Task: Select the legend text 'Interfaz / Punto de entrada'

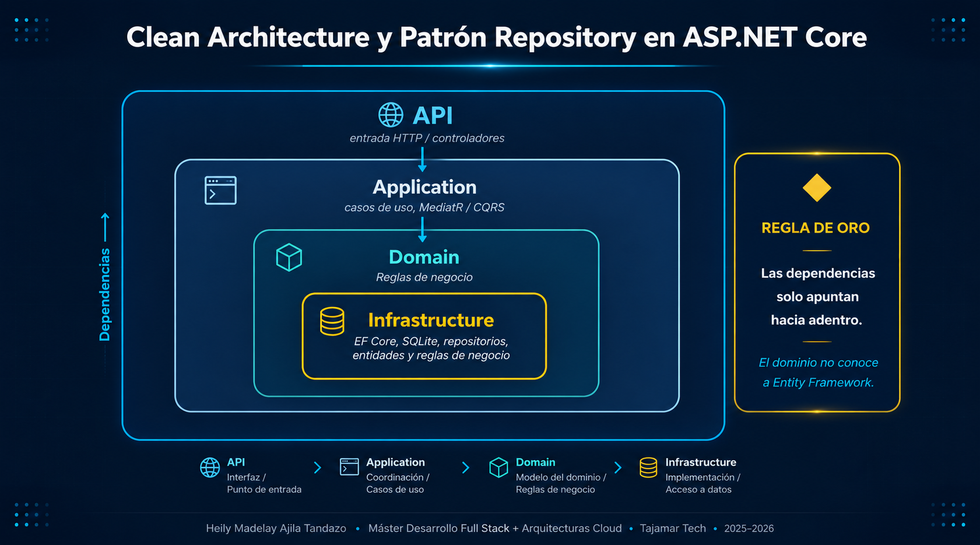Action: (x=264, y=483)
